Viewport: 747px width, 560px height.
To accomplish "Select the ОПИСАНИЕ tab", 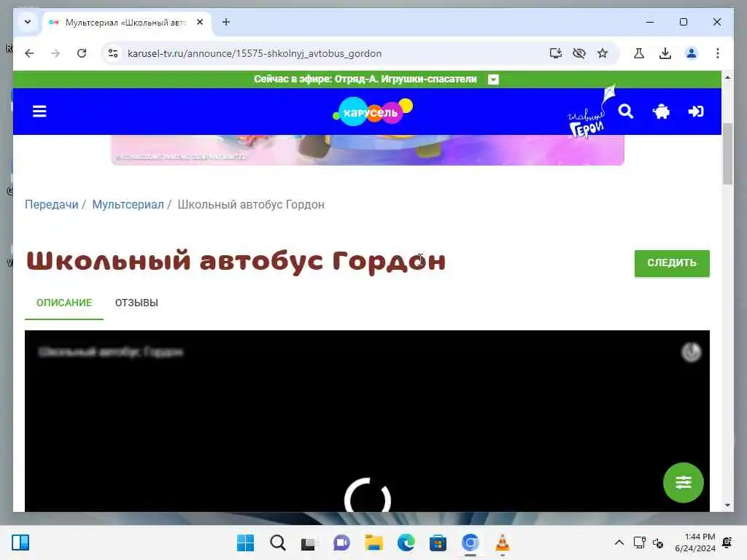I will pyautogui.click(x=64, y=303).
